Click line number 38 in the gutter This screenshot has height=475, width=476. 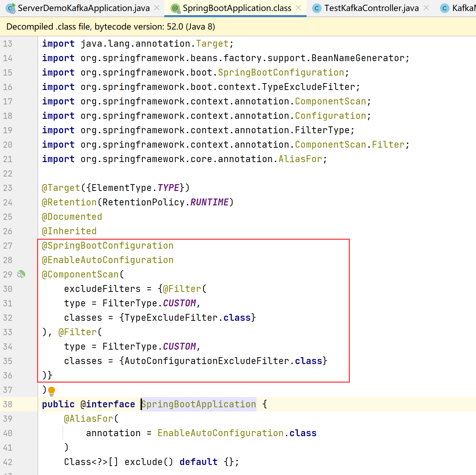(x=8, y=404)
